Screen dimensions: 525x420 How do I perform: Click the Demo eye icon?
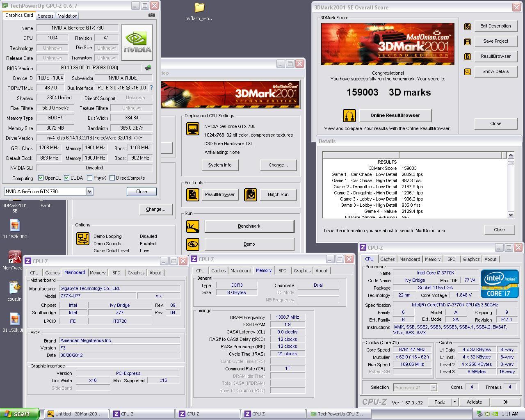pyautogui.click(x=193, y=244)
